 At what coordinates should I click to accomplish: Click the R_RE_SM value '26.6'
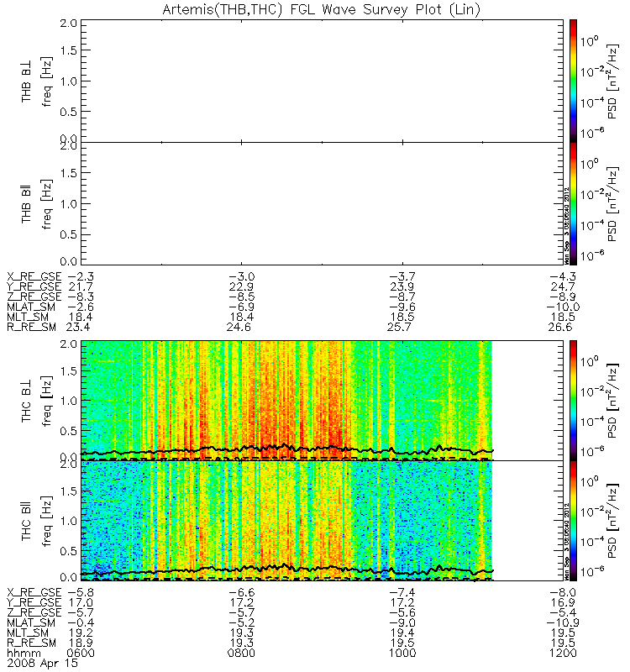pyautogui.click(x=559, y=327)
